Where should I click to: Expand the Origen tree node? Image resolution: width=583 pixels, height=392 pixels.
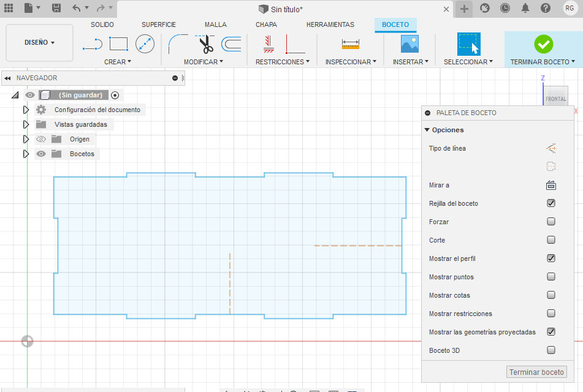click(26, 139)
